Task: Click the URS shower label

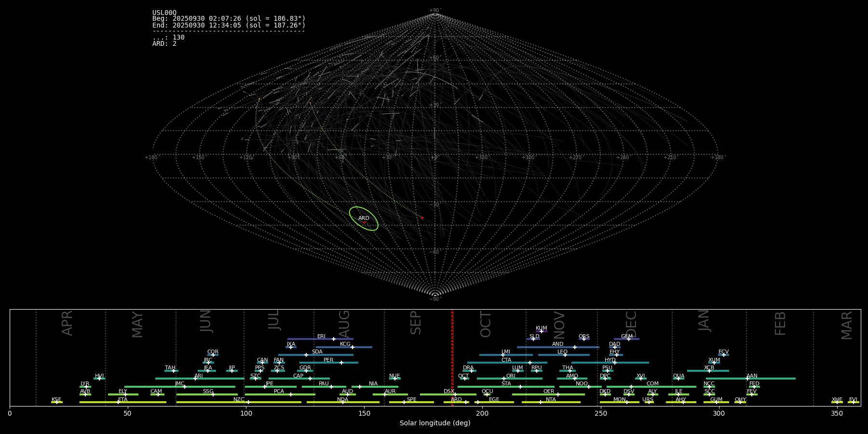Action: [648, 399]
